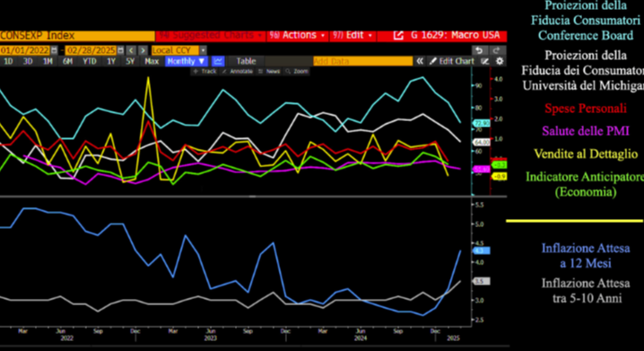The width and height of the screenshot is (644, 351).
Task: Click the Add Data input field
Action: coord(362,61)
